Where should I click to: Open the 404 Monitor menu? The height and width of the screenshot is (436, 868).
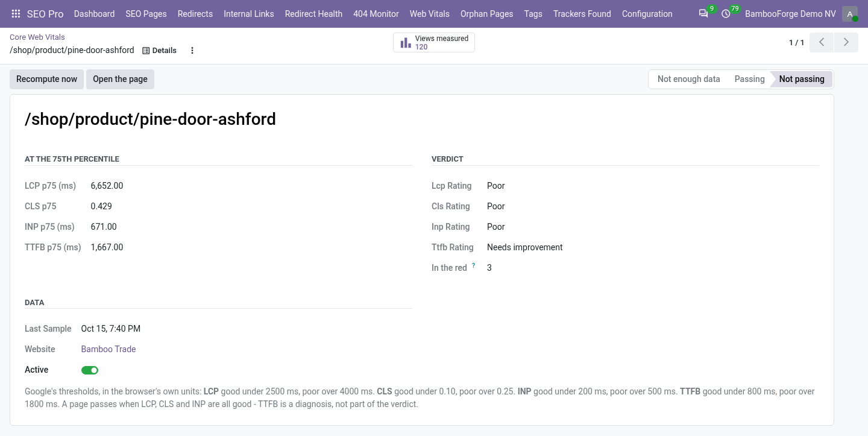pyautogui.click(x=376, y=14)
